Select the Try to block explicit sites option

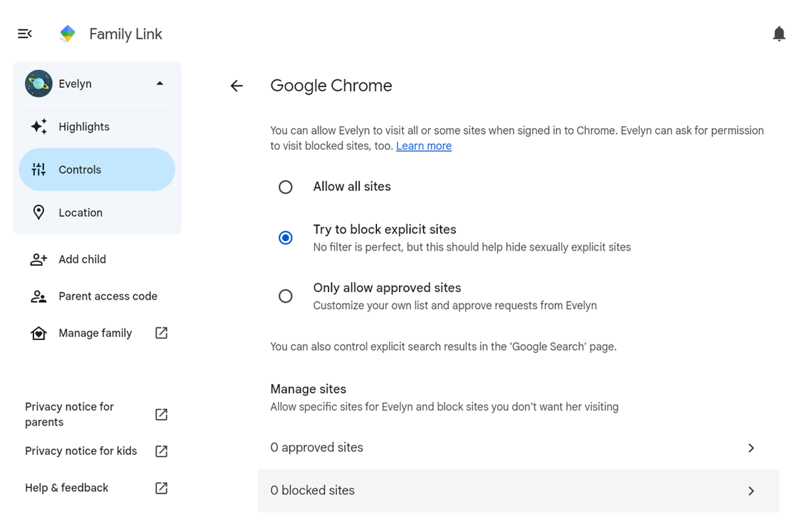coord(285,238)
